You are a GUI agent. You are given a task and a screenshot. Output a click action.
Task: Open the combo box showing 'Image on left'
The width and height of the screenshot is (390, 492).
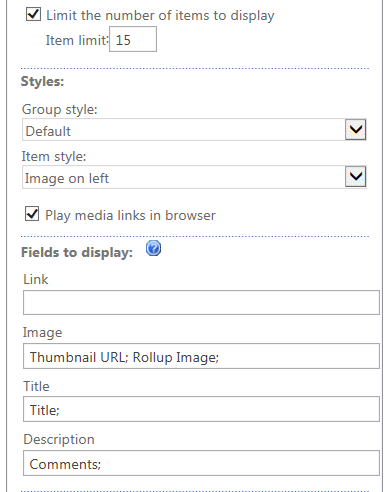(x=194, y=177)
